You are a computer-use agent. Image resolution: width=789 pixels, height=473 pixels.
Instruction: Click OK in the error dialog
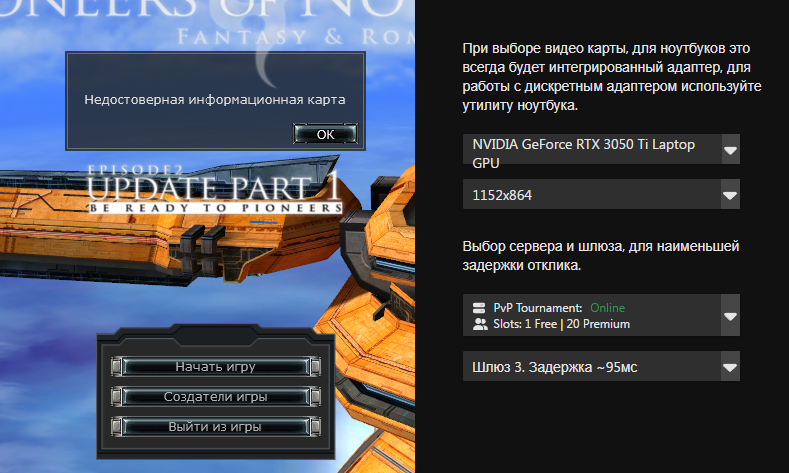(x=326, y=134)
